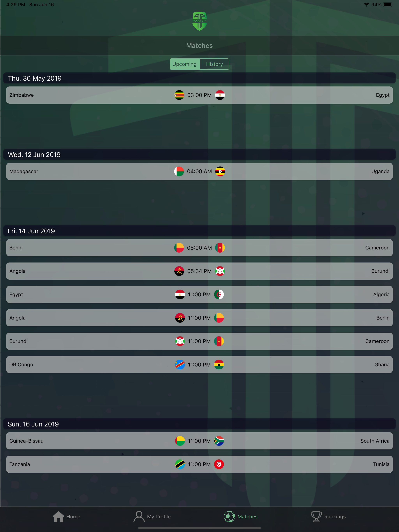This screenshot has width=399, height=532.
Task: Tap the green shield app logo
Action: click(x=199, y=21)
